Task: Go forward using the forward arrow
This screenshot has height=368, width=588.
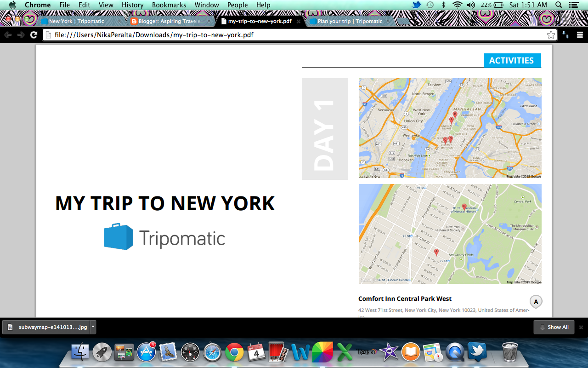Action: [21, 35]
